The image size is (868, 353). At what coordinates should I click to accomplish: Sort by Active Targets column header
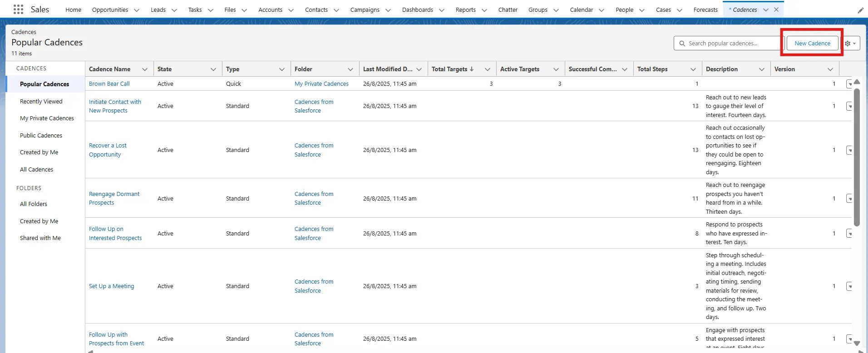520,69
